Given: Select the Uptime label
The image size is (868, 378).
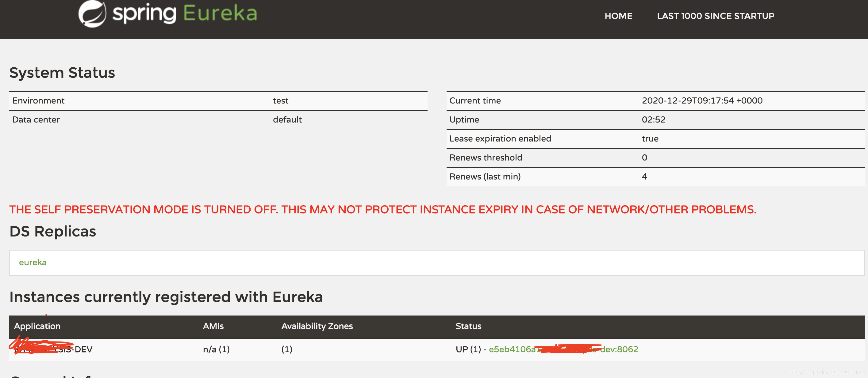Looking at the screenshot, I should point(464,119).
